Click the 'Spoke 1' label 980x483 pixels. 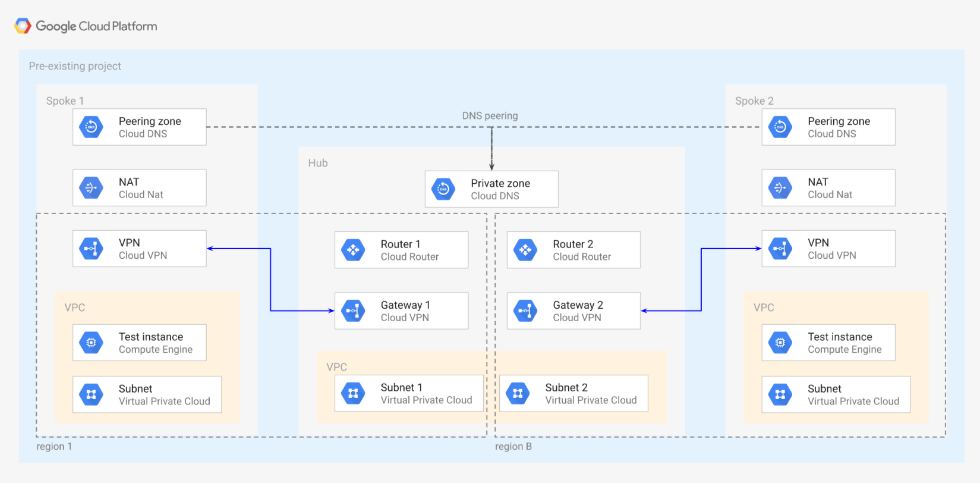[x=65, y=101]
